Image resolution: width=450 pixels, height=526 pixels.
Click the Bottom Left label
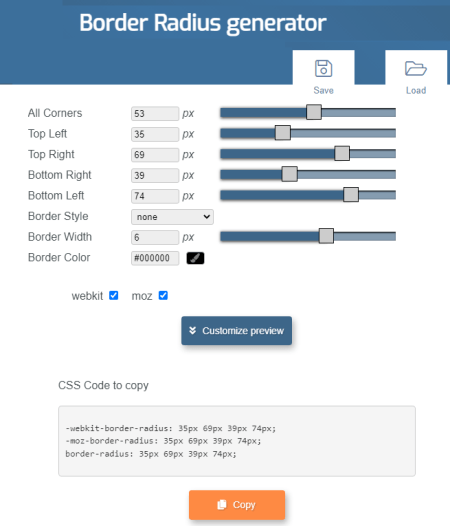[x=56, y=196]
